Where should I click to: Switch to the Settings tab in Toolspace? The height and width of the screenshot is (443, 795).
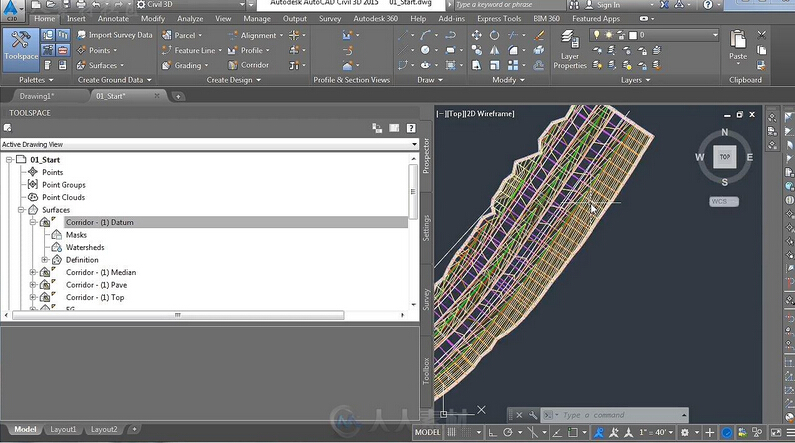pyautogui.click(x=427, y=230)
